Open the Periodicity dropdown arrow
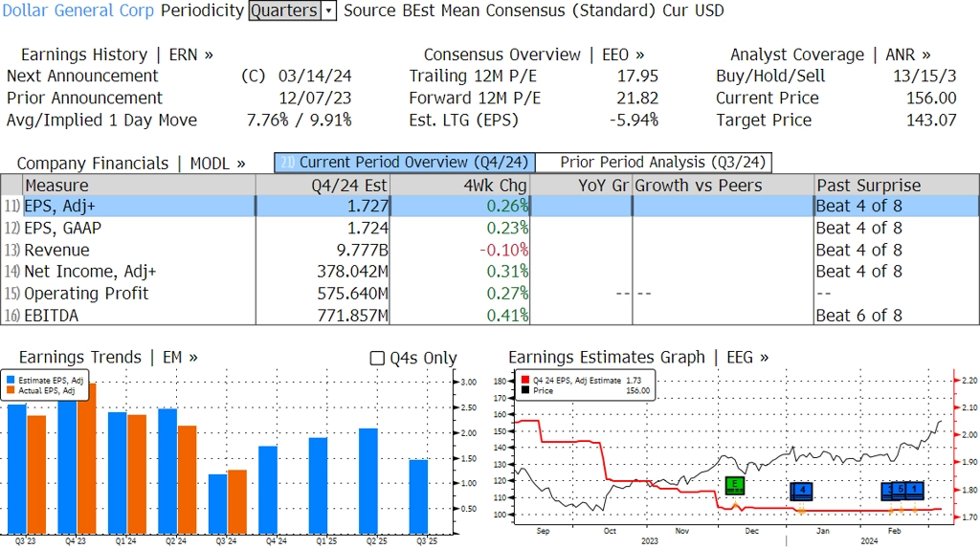The image size is (980, 549). [x=329, y=11]
